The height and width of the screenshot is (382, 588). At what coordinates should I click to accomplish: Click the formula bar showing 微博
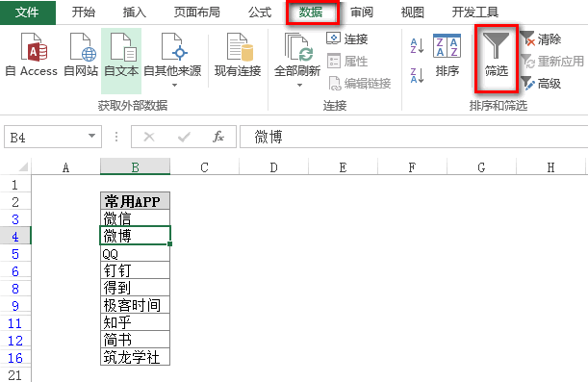(x=414, y=137)
